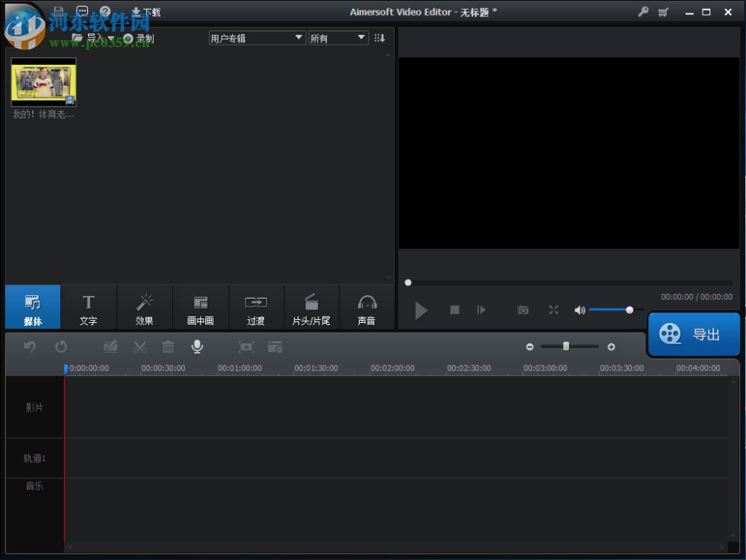Select the 我的！体育老... video thumbnail
This screenshot has height=560, width=746.
[x=43, y=83]
